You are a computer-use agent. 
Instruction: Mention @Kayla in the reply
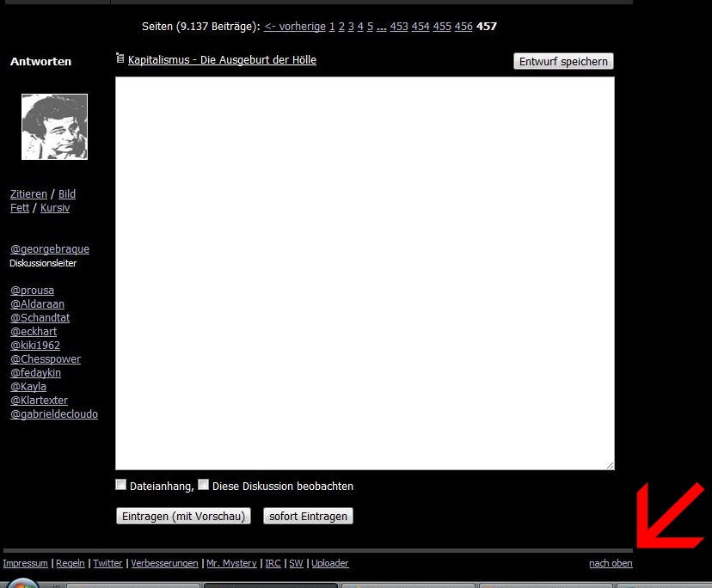click(28, 386)
